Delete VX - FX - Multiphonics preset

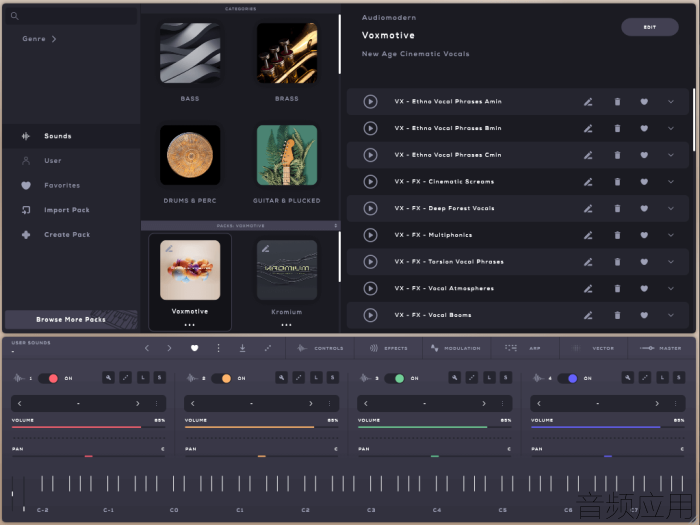tap(617, 235)
